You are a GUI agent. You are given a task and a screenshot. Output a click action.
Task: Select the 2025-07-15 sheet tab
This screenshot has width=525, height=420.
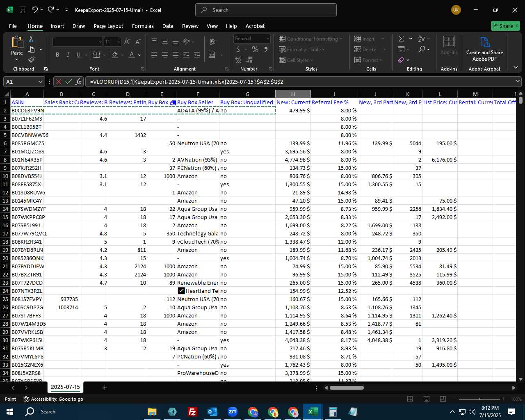click(65, 387)
